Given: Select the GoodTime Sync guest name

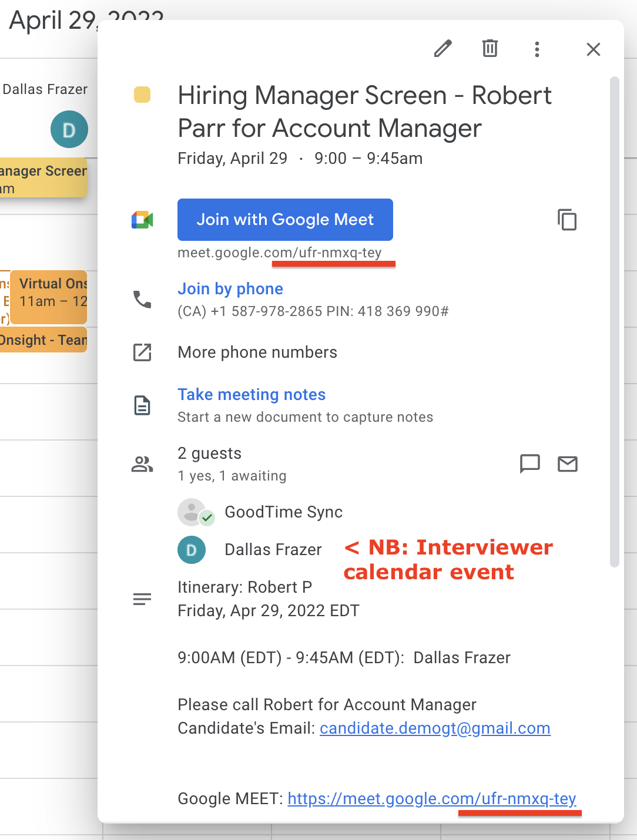Looking at the screenshot, I should (284, 512).
